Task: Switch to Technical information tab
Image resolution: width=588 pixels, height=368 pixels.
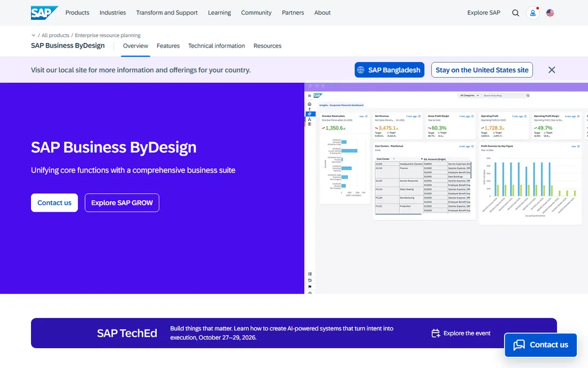Action: point(216,46)
